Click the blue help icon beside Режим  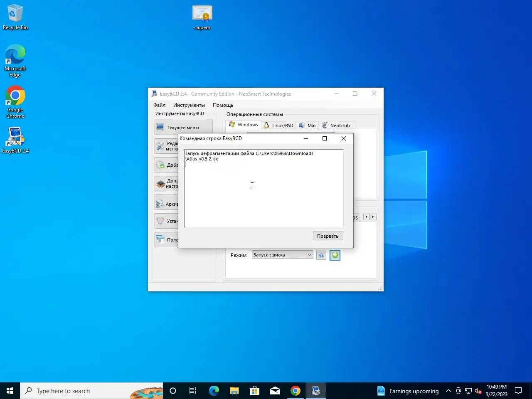[321, 255]
